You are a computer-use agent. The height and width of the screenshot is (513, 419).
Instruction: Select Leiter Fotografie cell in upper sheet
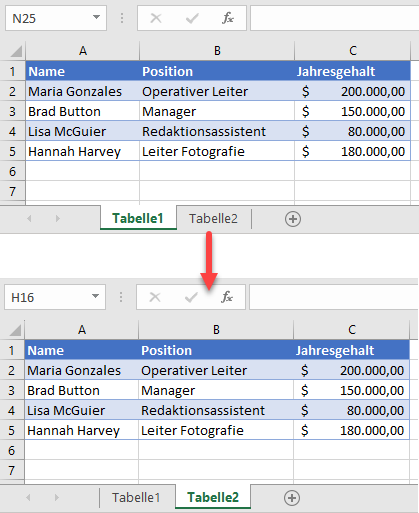tap(217, 151)
